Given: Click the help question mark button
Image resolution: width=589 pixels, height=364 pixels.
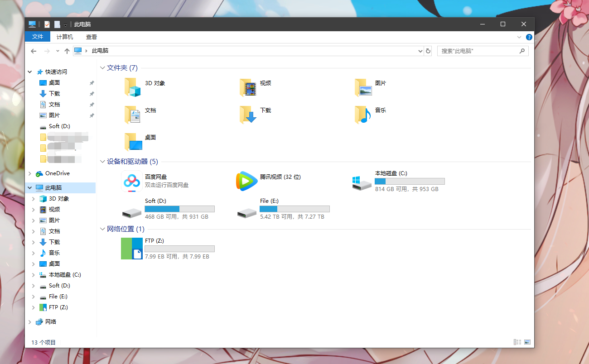Looking at the screenshot, I should pyautogui.click(x=529, y=37).
